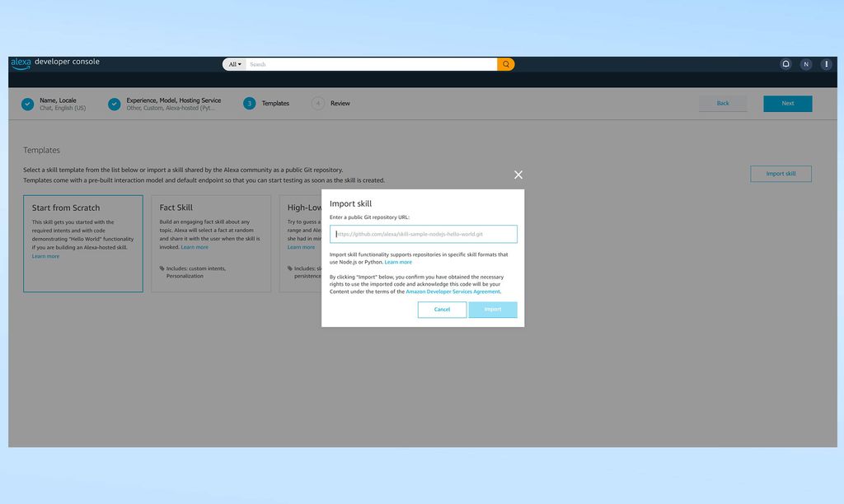Select the Experience, Model, Hosting Service step checkmark
Viewport: 844px width, 504px height.
click(x=114, y=104)
